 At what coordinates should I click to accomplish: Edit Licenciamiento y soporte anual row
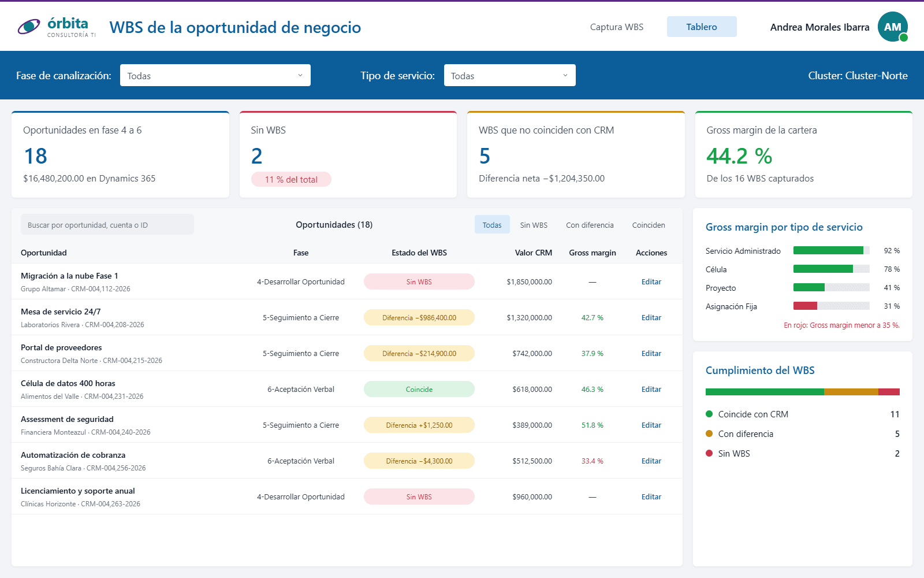point(651,497)
